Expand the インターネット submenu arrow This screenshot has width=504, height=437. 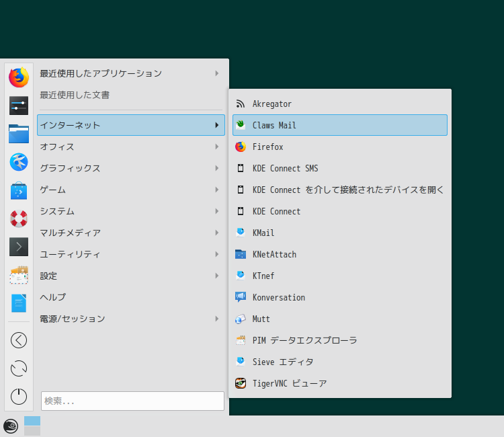tap(217, 125)
